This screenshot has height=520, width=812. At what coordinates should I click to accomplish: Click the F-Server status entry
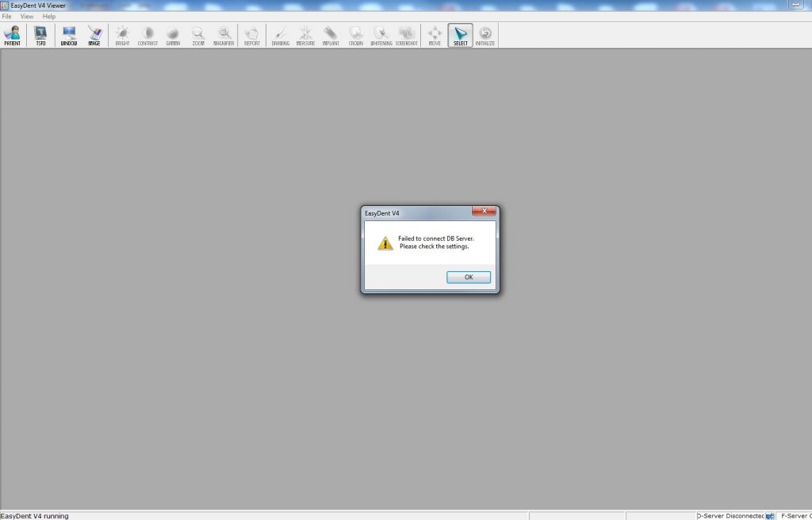click(x=795, y=516)
